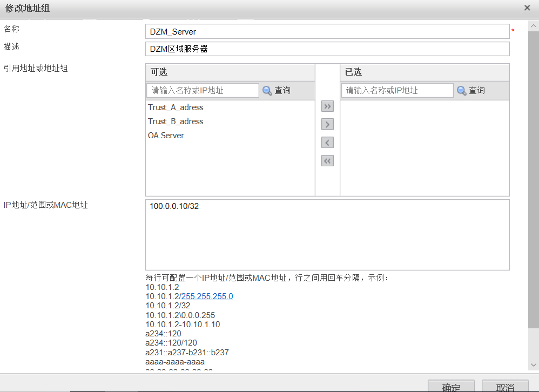
Task: Click search icon in available list
Action: (x=267, y=91)
